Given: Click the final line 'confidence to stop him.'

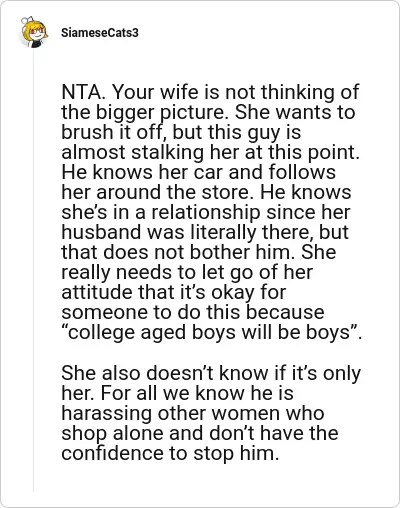Looking at the screenshot, I should tap(170, 453).
